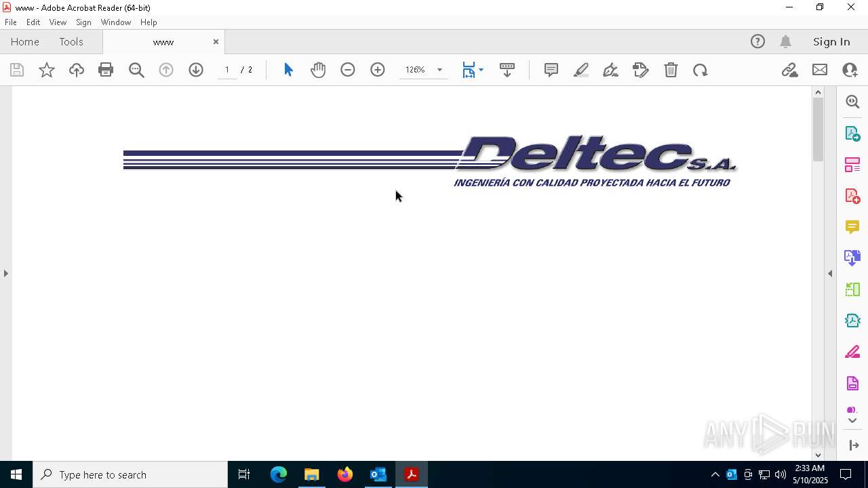Screen dimensions: 868x488
Task: Click the scrollbar down arrow
Action: click(818, 455)
